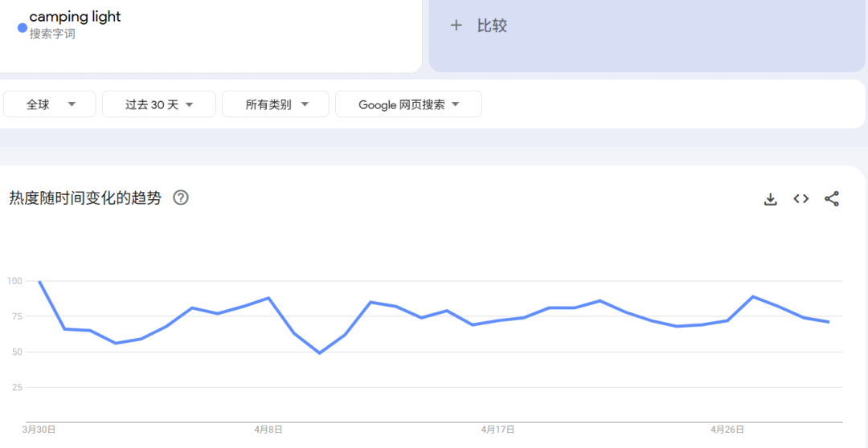This screenshot has width=868, height=448.
Task: Open the 所有类别 category dropdown
Action: tap(276, 104)
